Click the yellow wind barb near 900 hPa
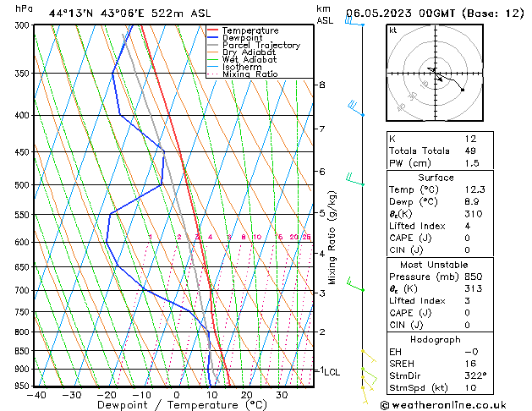The width and height of the screenshot is (532, 411). point(367,373)
